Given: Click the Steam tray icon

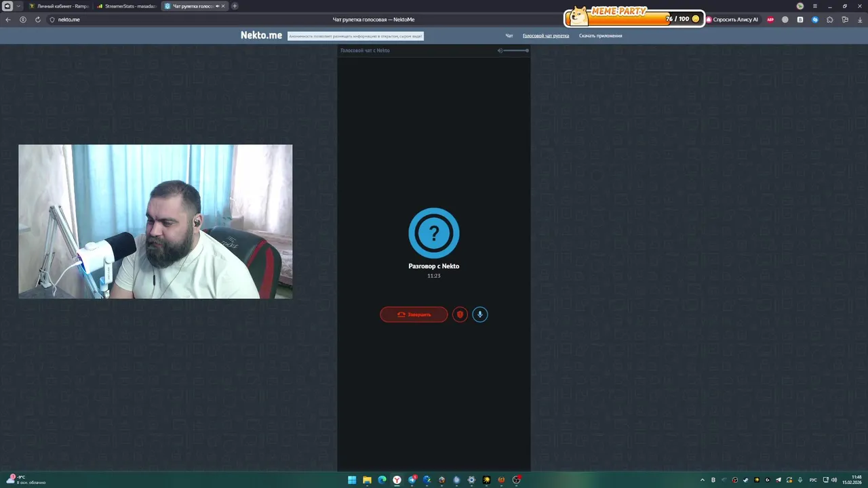Looking at the screenshot, I should click(x=745, y=480).
